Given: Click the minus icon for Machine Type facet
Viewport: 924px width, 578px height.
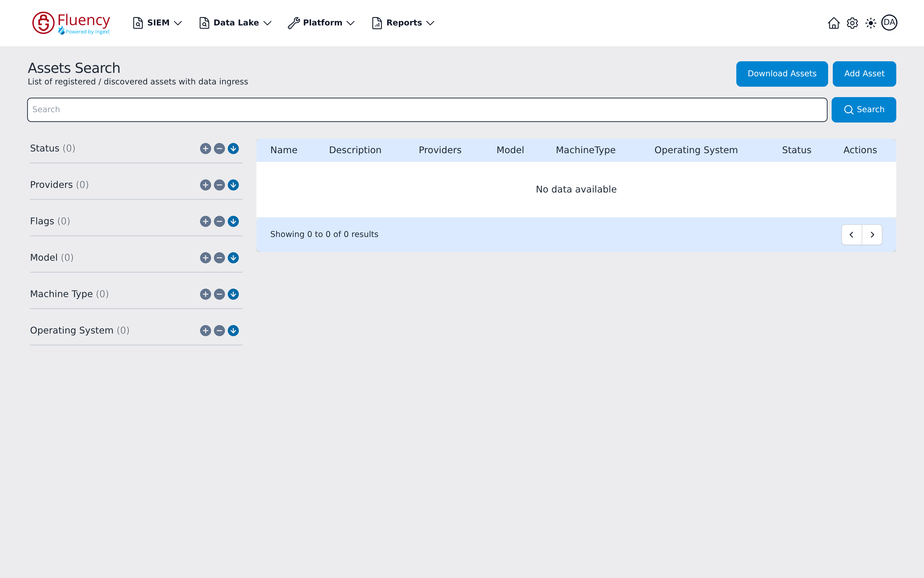Looking at the screenshot, I should point(219,294).
